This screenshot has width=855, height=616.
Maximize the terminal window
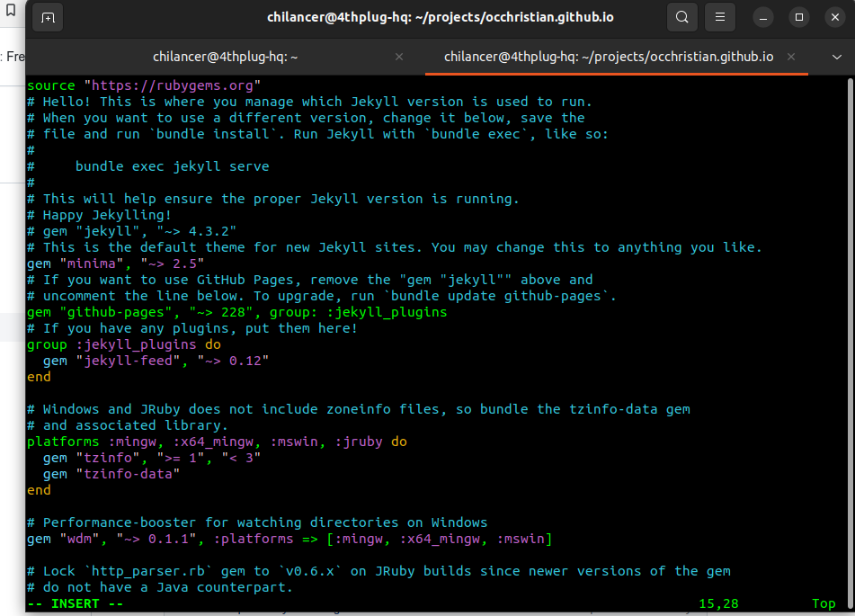pos(799,17)
